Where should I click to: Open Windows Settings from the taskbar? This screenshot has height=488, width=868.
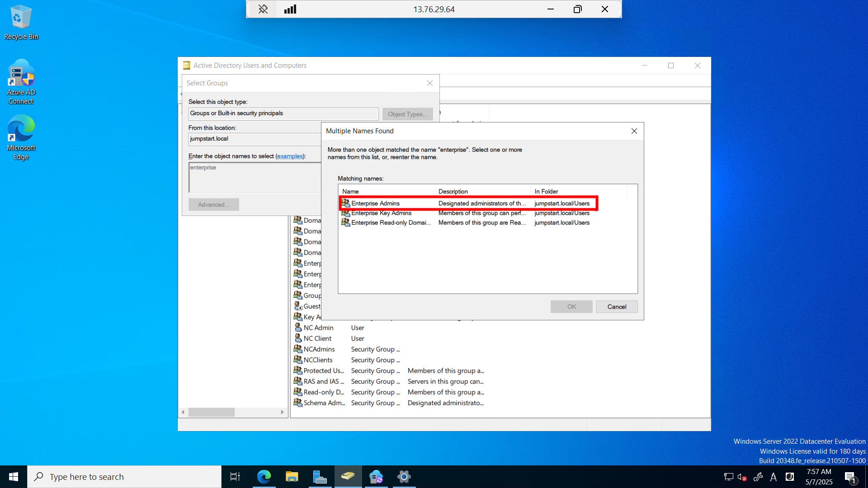[x=404, y=476]
